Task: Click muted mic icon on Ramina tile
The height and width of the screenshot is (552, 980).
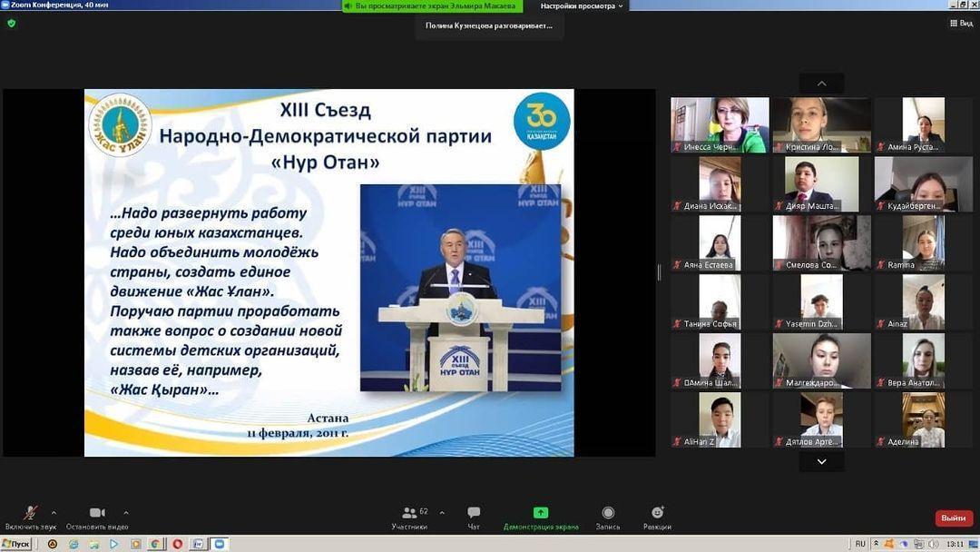Action: [880, 265]
